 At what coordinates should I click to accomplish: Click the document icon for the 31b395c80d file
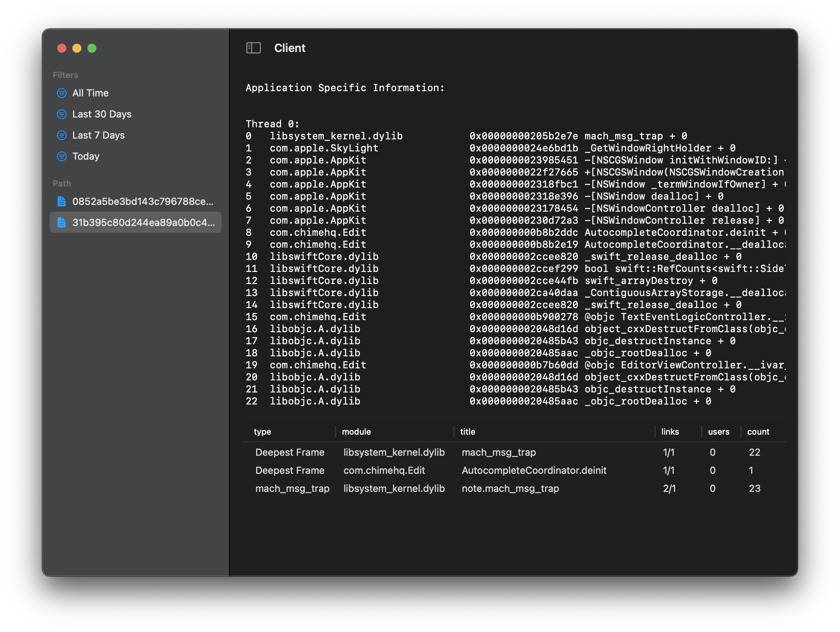click(x=61, y=223)
